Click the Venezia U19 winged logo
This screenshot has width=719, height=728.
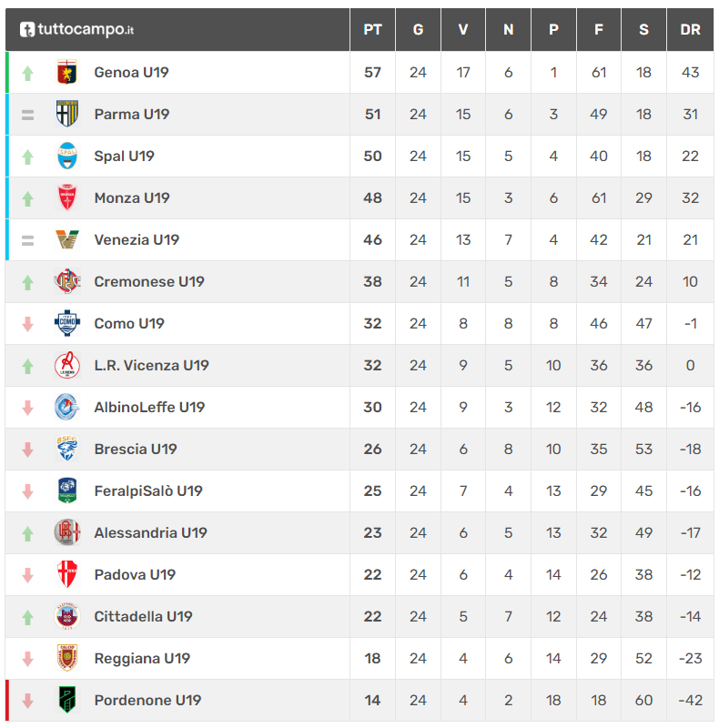[66, 239]
